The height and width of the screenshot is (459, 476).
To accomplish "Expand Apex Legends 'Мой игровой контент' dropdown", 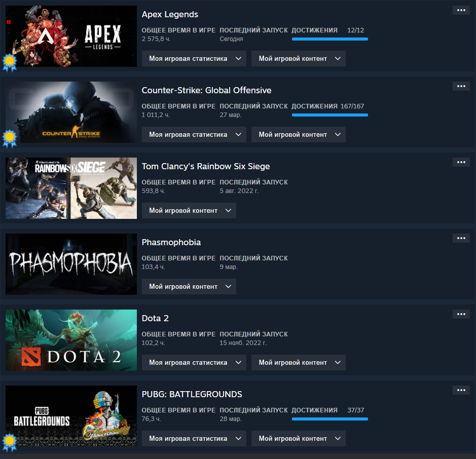I will (299, 59).
